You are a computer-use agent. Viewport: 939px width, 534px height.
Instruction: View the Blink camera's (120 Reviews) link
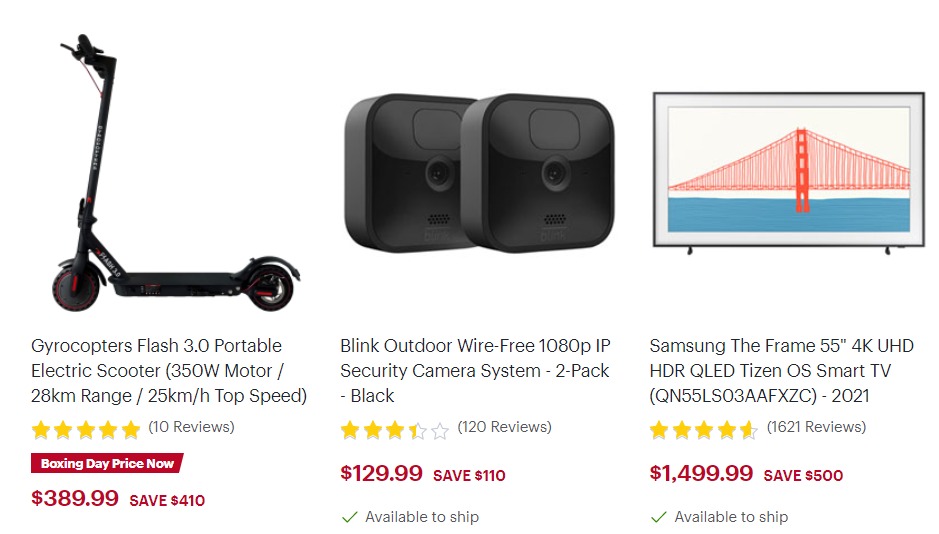[505, 427]
